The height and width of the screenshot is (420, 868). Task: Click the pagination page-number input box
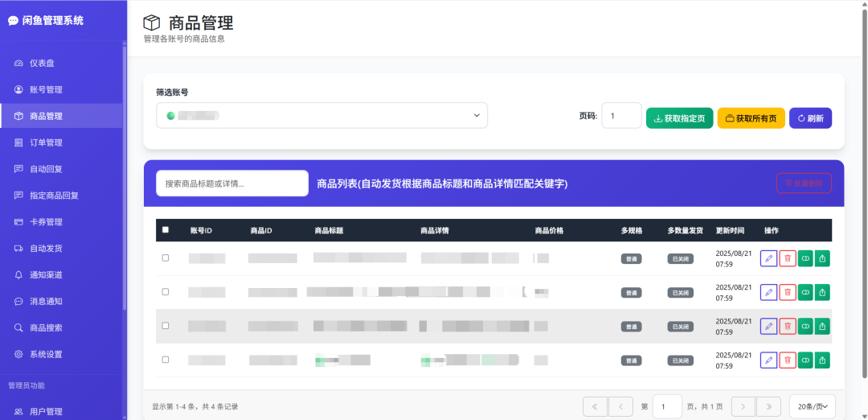point(667,406)
